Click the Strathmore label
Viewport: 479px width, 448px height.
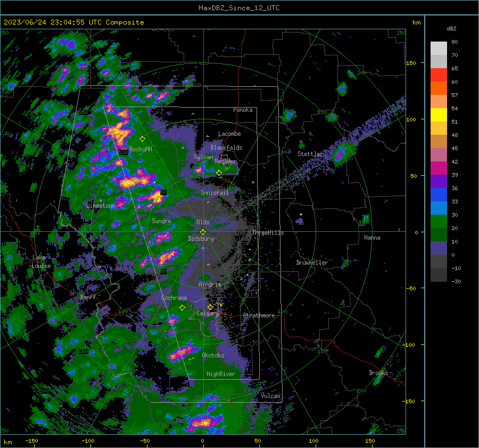point(259,315)
